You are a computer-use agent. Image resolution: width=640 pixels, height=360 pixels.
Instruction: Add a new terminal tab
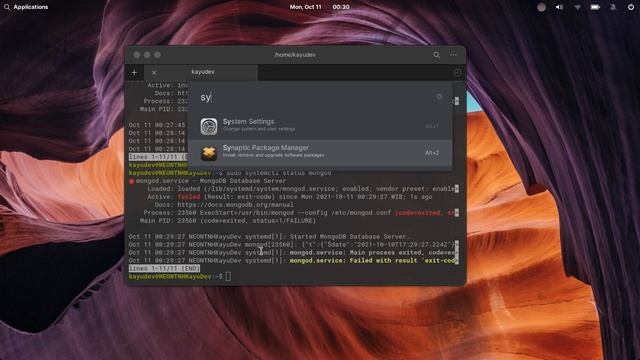pos(134,73)
